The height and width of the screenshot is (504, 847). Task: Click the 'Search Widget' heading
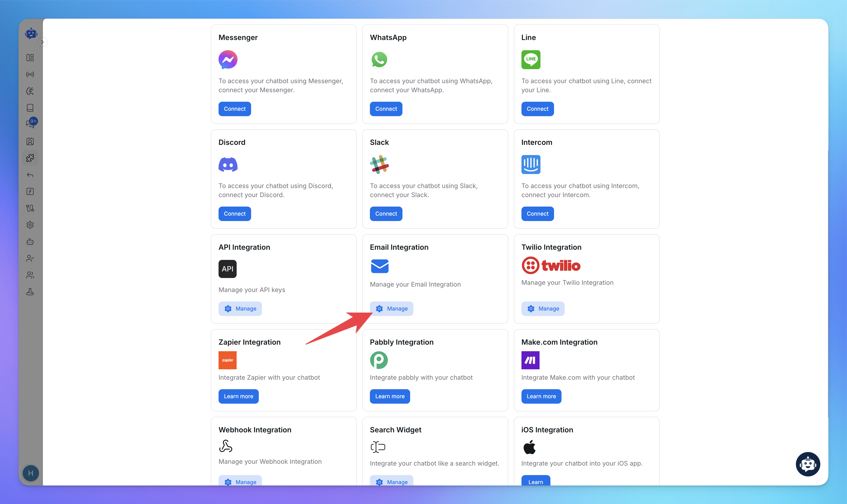point(395,430)
